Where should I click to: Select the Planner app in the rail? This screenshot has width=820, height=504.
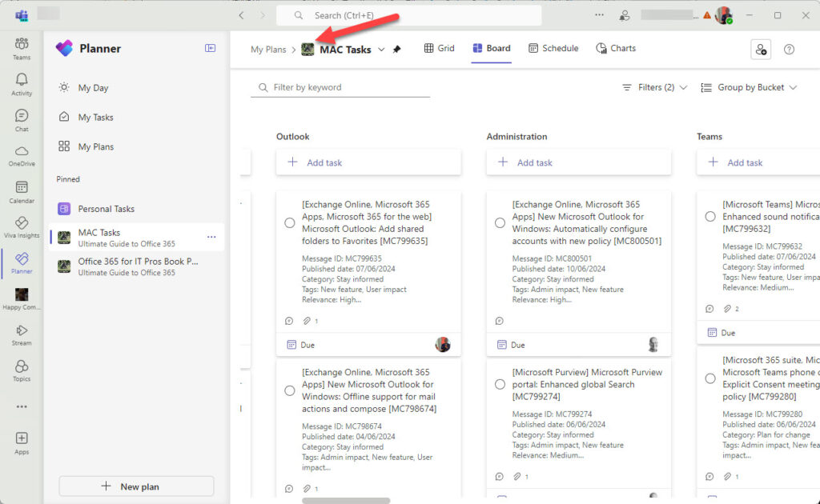tap(22, 263)
